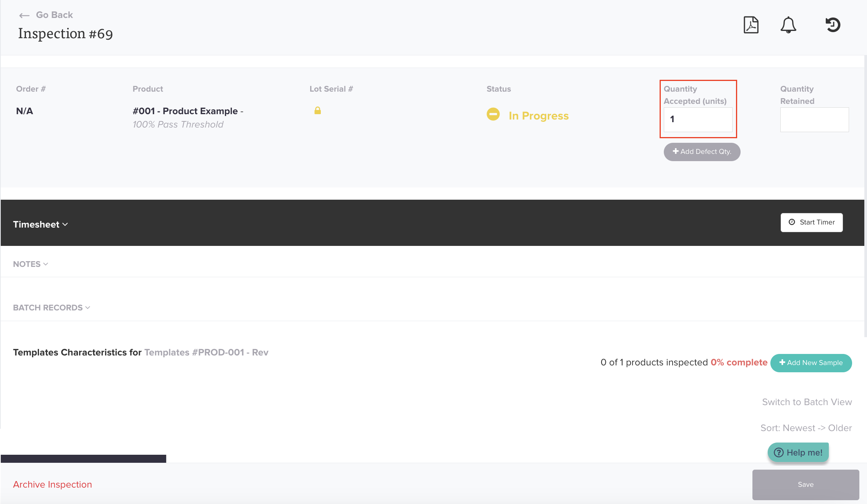The width and height of the screenshot is (867, 504).
Task: Expand the BATCH RECORDS section
Action: pos(52,308)
